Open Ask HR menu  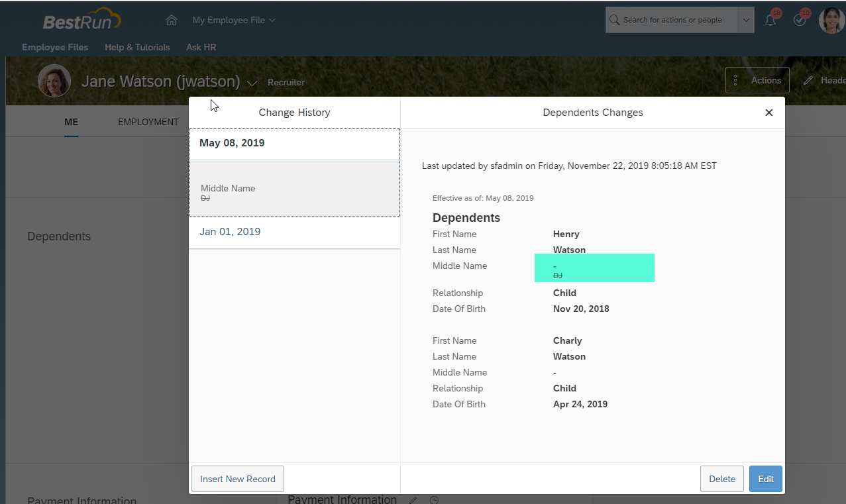[201, 47]
